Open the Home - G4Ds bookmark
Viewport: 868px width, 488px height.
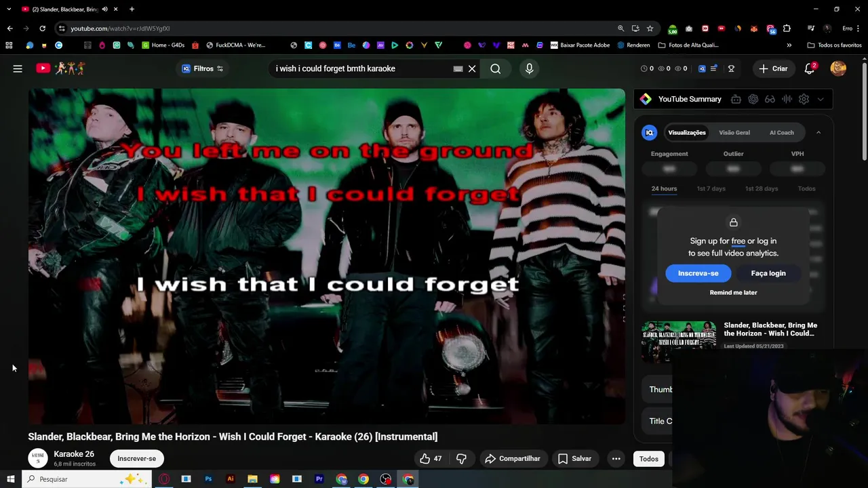point(163,45)
